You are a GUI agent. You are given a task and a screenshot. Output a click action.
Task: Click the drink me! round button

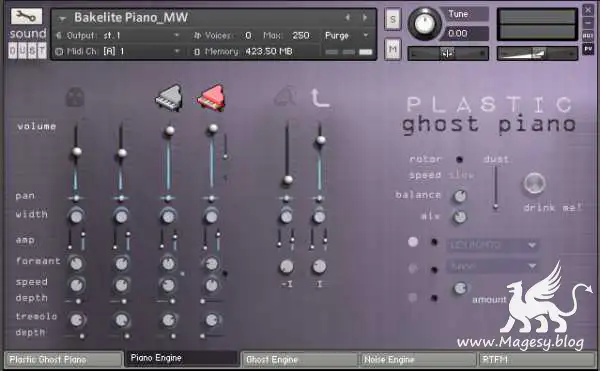tap(534, 183)
